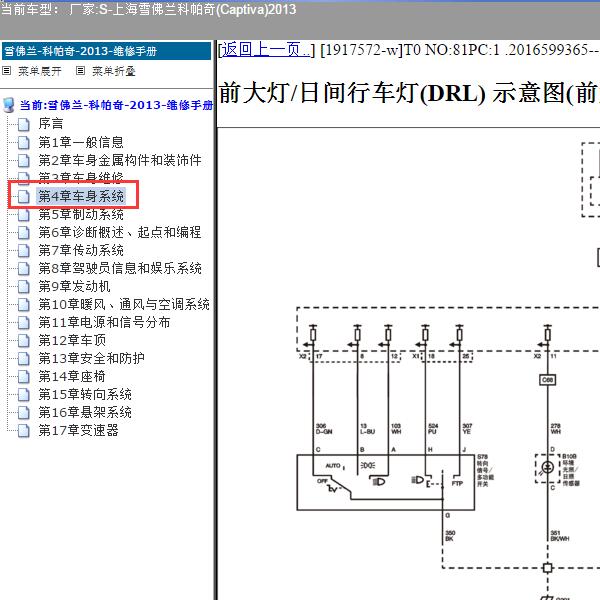Open 第8章驾驶员信息和娱乐系统
This screenshot has height=600, width=600.
120,268
